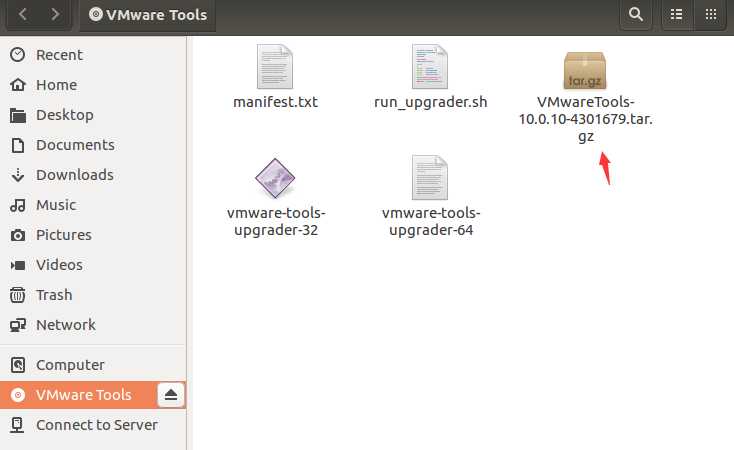Image resolution: width=734 pixels, height=450 pixels.
Task: Open Recent in the sidebar
Action: point(93,55)
